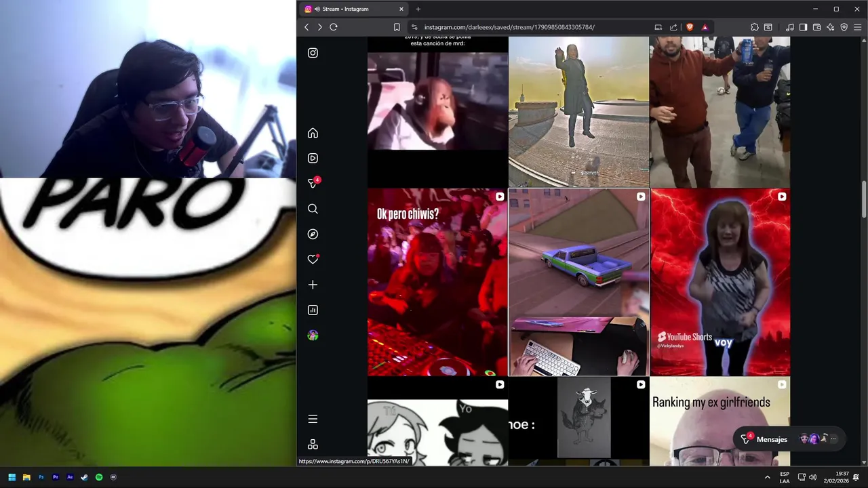Open the Search magnifier in Instagram sidebar

(313, 209)
